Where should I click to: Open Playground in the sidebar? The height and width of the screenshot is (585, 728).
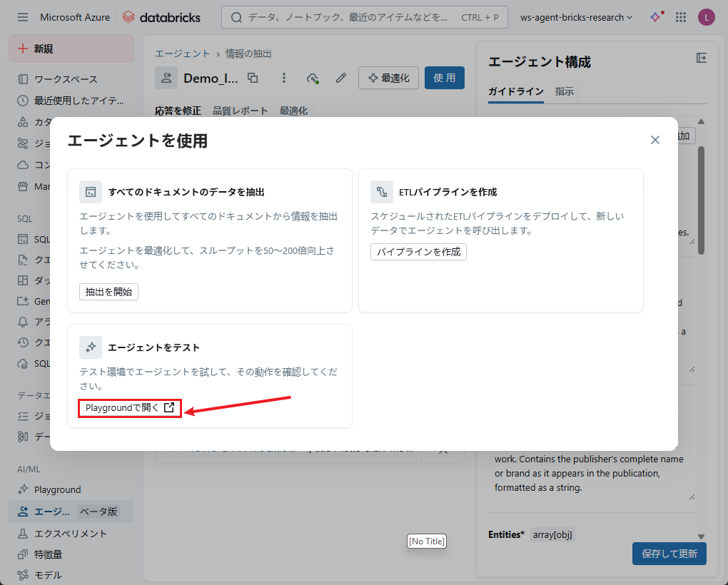pyautogui.click(x=57, y=489)
